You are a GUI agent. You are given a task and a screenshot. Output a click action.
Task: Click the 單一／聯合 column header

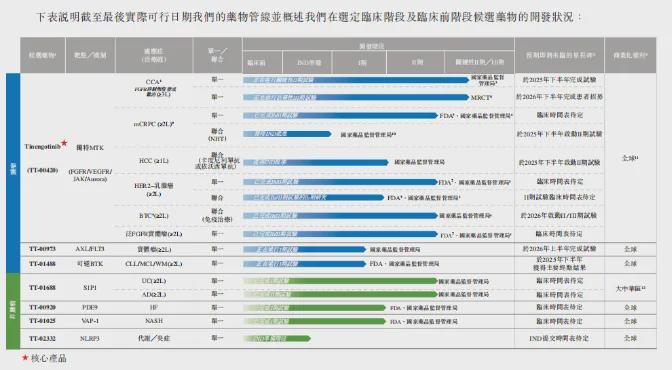pyautogui.click(x=217, y=55)
